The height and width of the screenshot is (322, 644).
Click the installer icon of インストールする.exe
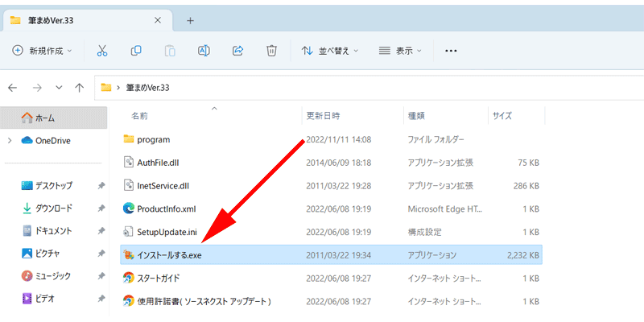(129, 255)
